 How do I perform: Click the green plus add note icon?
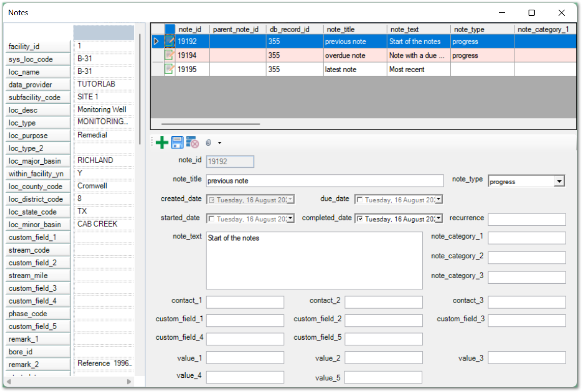162,143
